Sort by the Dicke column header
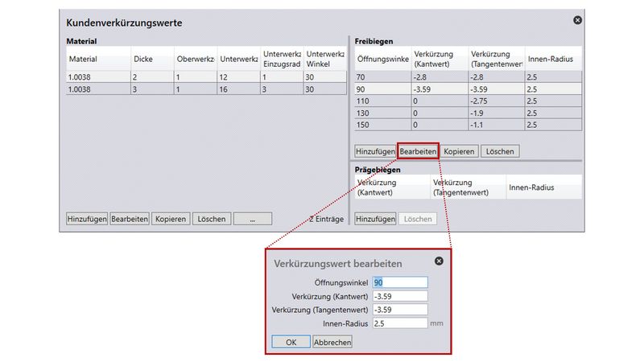The height and width of the screenshot is (362, 644). coord(151,59)
